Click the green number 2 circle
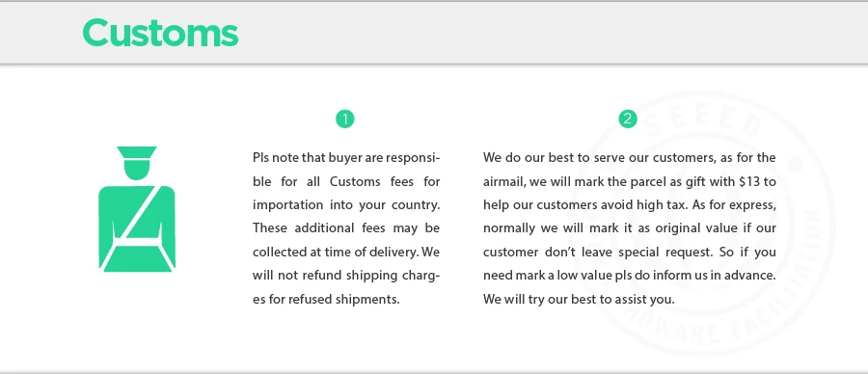Viewport: 868px width, 374px height. (x=627, y=119)
